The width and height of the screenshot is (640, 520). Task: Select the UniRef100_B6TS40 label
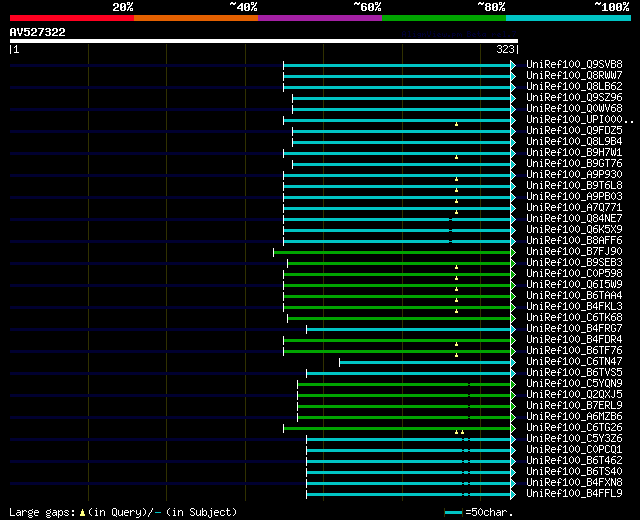574,472
